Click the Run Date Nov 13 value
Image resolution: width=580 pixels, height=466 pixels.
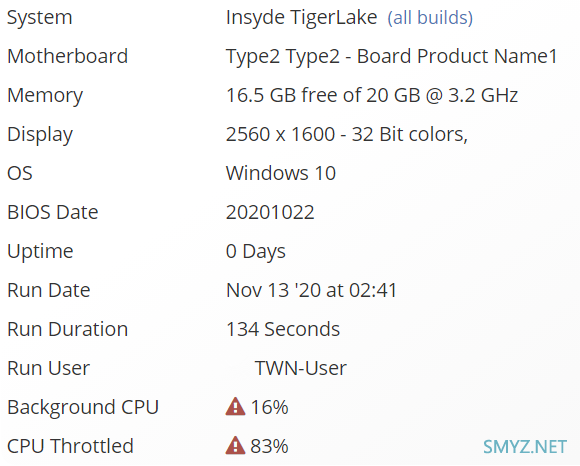tap(311, 290)
